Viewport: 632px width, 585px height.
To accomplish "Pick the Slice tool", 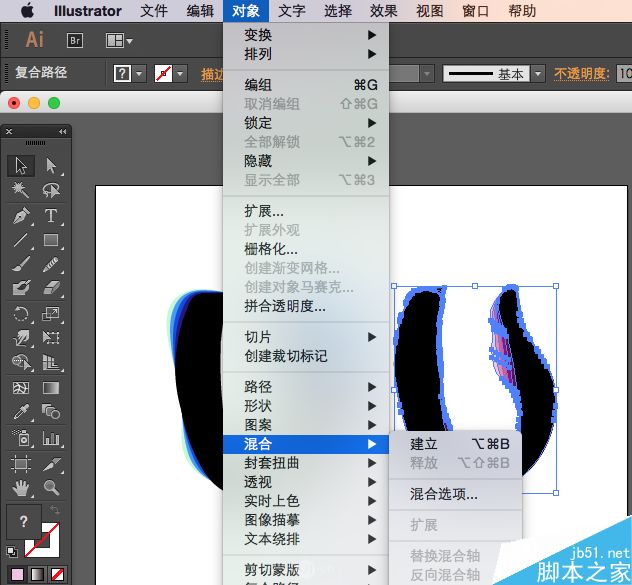I will tap(51, 463).
